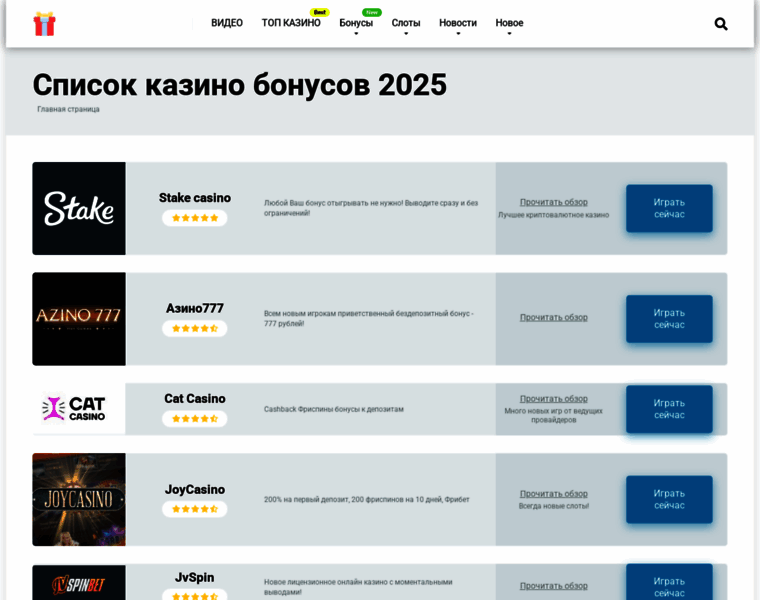The height and width of the screenshot is (600, 760).
Task: Open the Azino 777 logo thumbnail
Action: tap(79, 319)
